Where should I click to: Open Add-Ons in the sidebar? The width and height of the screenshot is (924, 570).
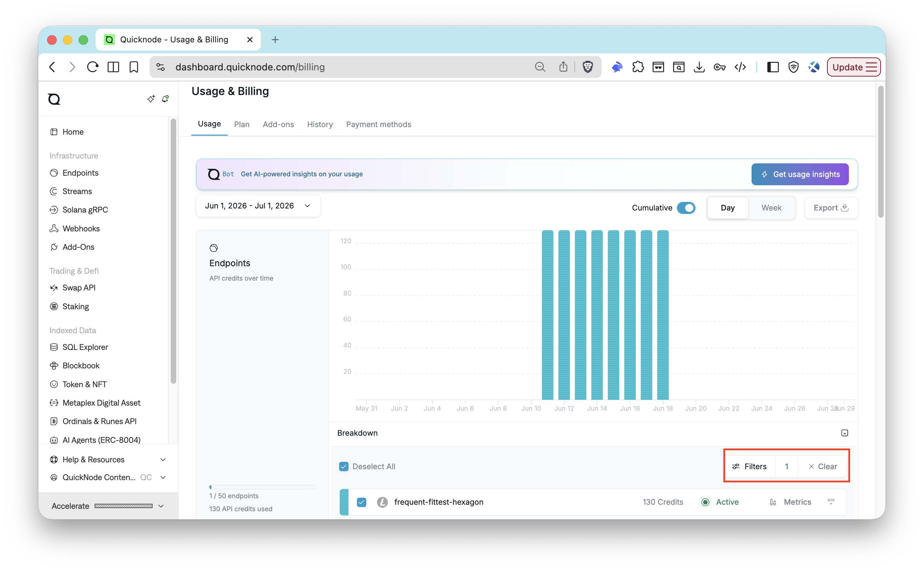click(x=72, y=247)
